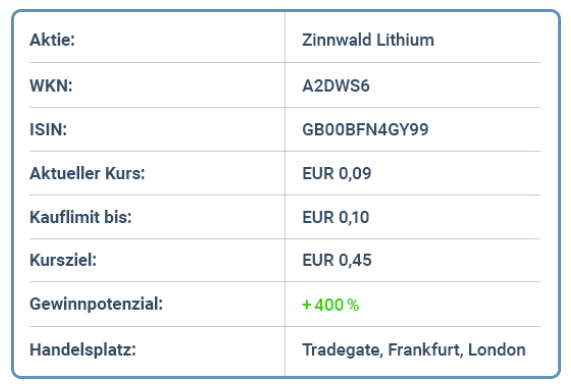Image resolution: width=571 pixels, height=388 pixels.
Task: Click the Gewinnpotenzial: label
Action: pyautogui.click(x=96, y=304)
